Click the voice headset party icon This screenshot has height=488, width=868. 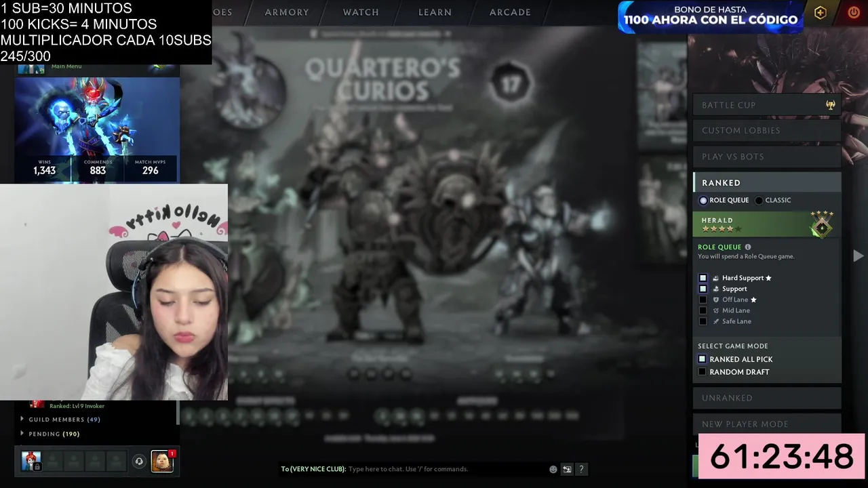pyautogui.click(x=139, y=462)
